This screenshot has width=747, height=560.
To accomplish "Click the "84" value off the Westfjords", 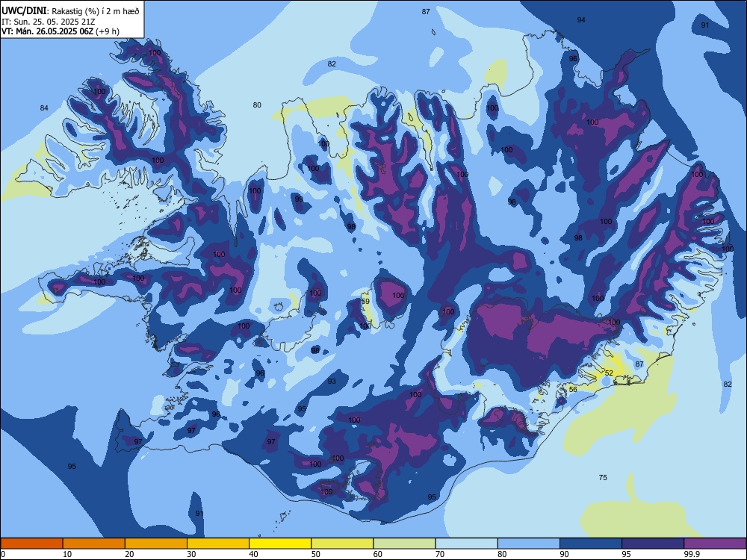I will click(x=44, y=108).
